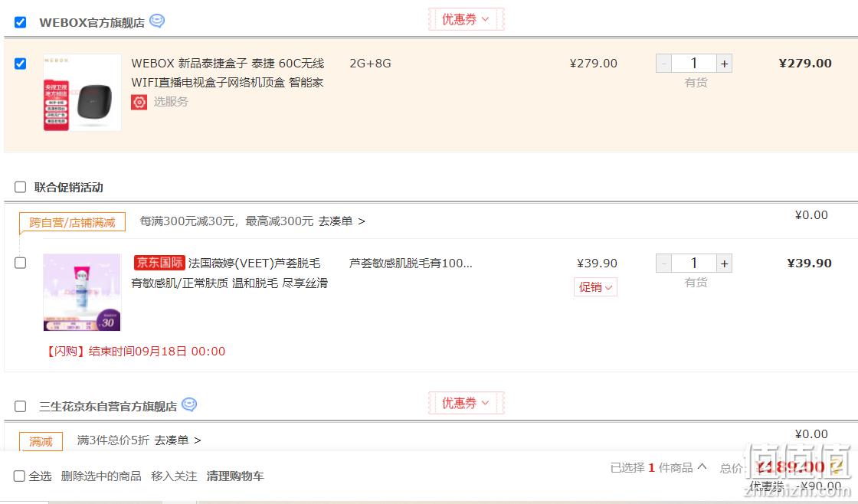Expand the 优惠券 dropdown for WEBOX store

[466, 19]
